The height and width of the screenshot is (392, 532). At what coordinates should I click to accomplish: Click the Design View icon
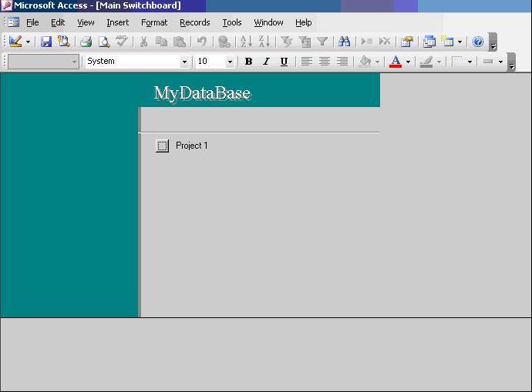[15, 42]
